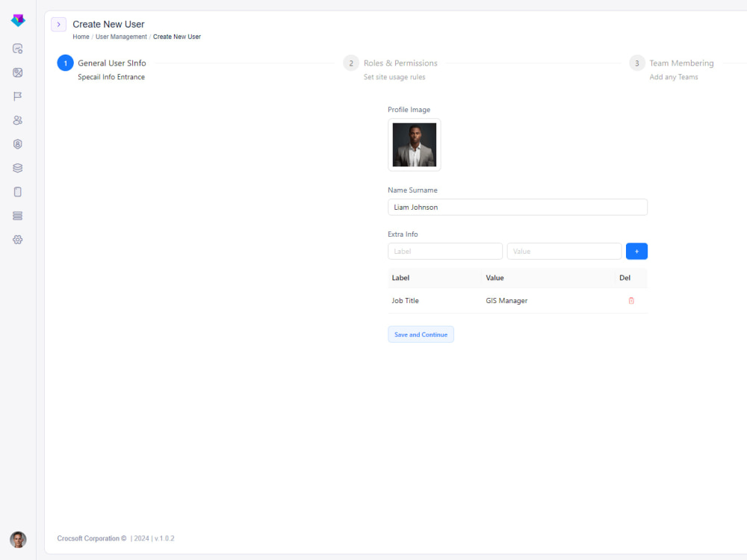Screen dimensions: 747x560
Task: Click the Create New User page title
Action: 108,25
